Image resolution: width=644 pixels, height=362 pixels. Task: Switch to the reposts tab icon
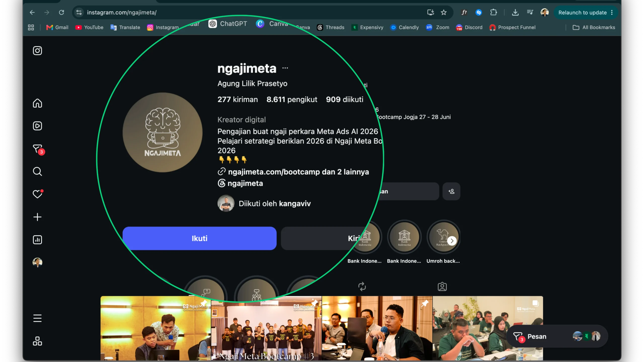coord(362,287)
